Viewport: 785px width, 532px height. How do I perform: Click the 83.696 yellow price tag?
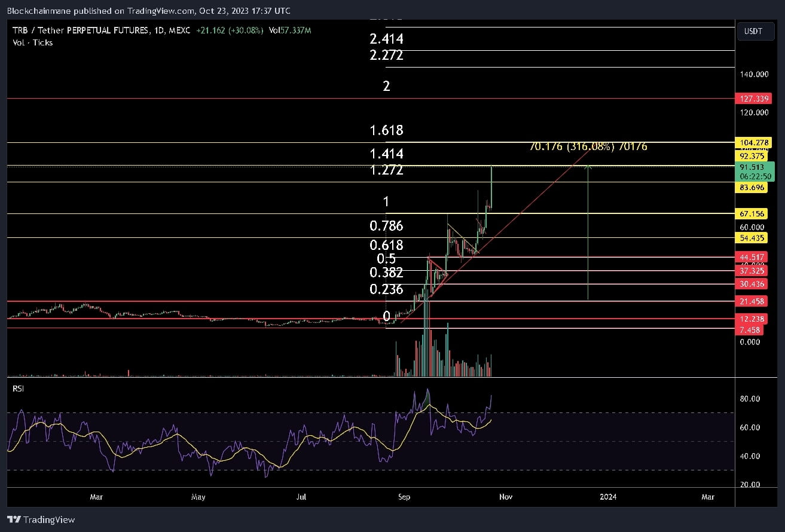click(x=753, y=188)
